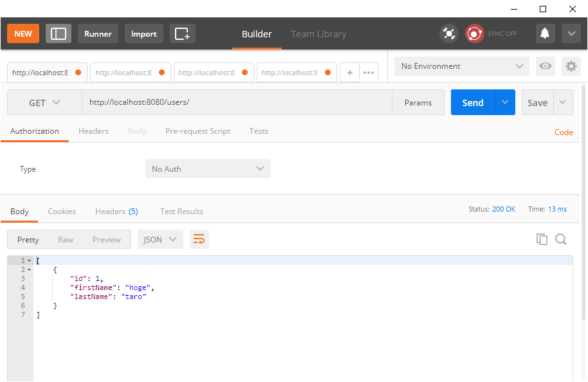Viewport: 588px width, 382px height.
Task: Select the Pre-request Script tab
Action: pos(198,131)
